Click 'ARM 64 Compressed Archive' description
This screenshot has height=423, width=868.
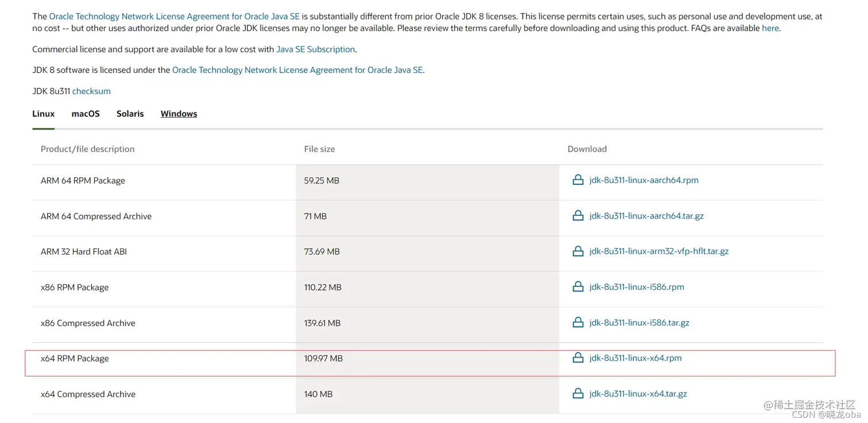[x=96, y=216]
